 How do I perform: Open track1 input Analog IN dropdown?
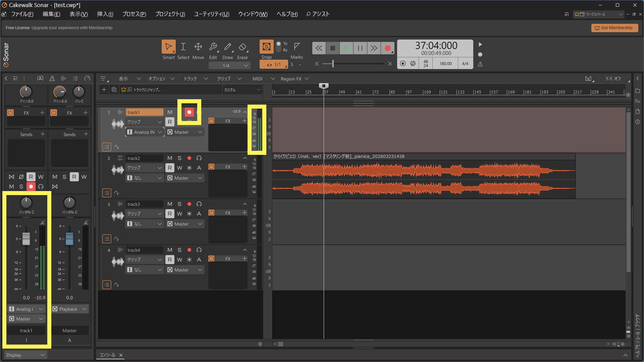click(x=145, y=132)
